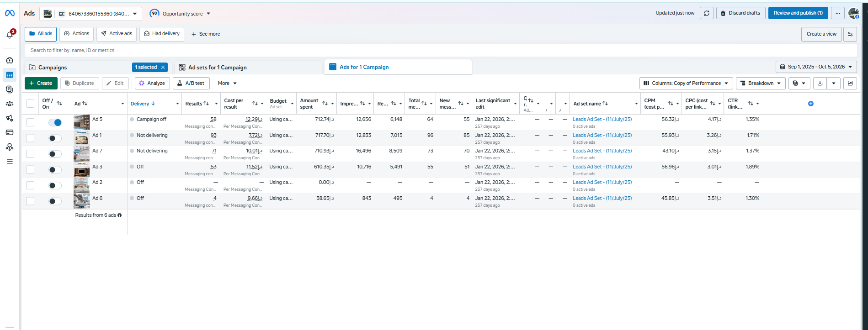868x330 pixels.
Task: Open Budget column options caret
Action: (292, 104)
